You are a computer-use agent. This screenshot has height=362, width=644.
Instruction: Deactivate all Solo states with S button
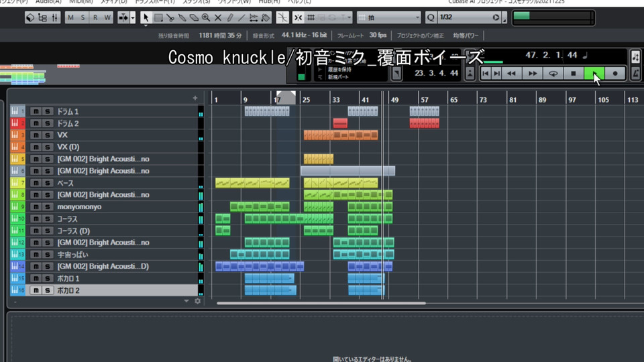pos(83,17)
